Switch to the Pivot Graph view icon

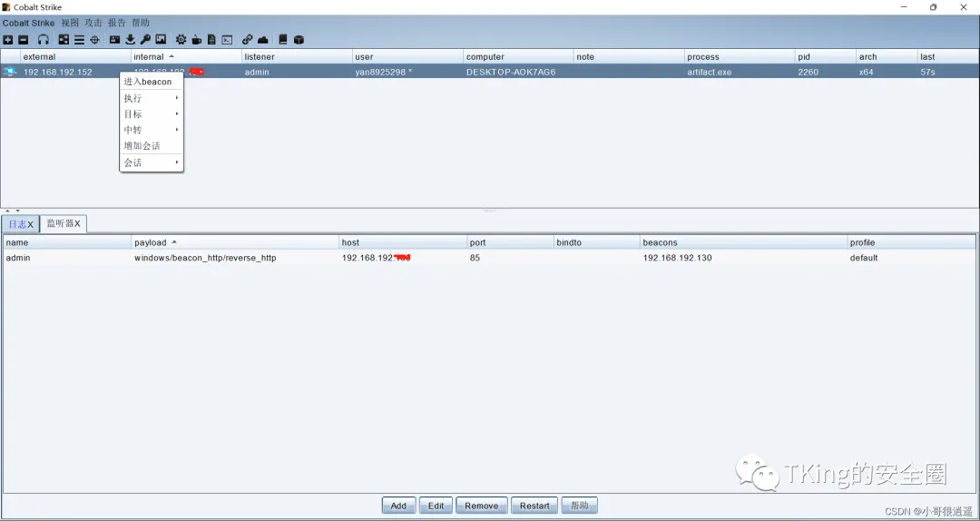point(64,39)
